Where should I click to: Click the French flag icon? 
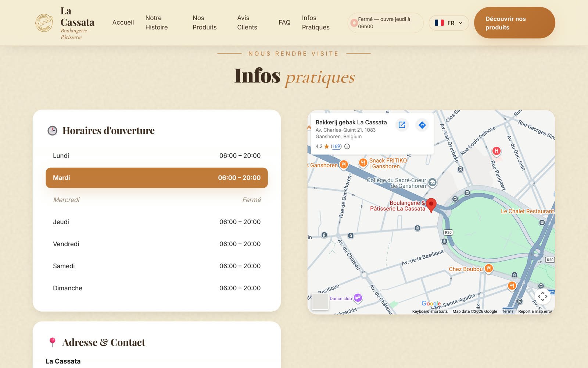pos(439,23)
